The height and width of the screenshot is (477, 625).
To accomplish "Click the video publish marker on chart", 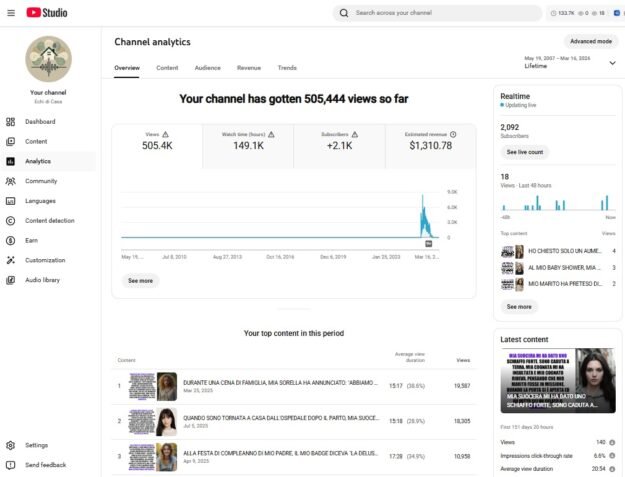I will [429, 243].
